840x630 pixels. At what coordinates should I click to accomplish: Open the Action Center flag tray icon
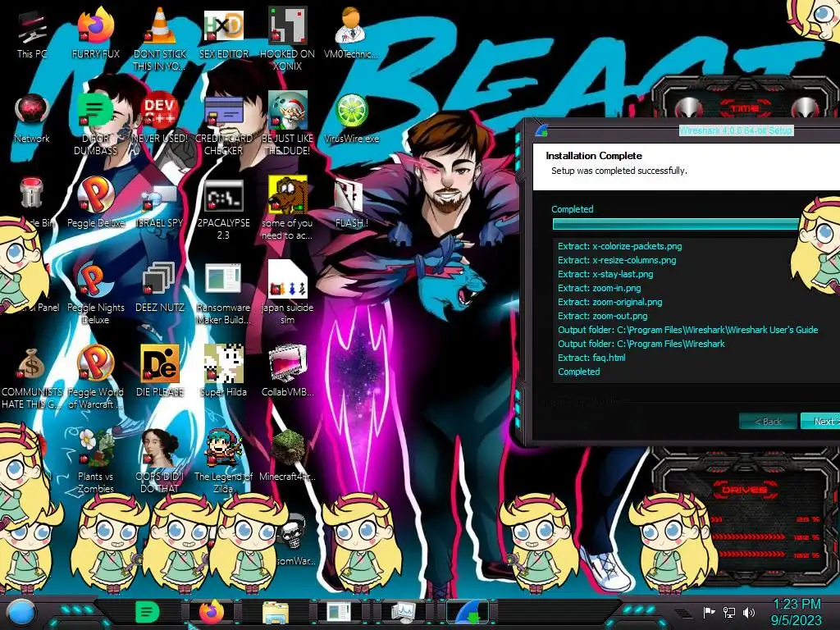709,612
